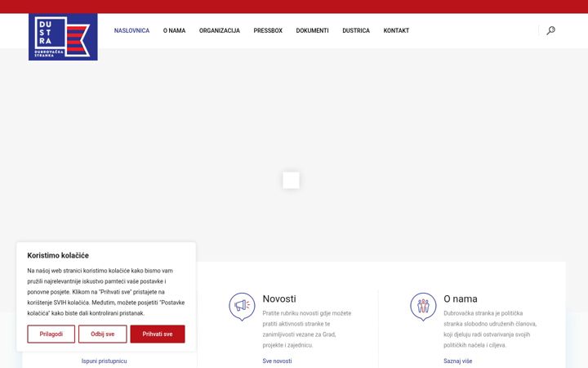Click the megaphone Novosti icon
This screenshot has width=588, height=368.
(x=242, y=307)
